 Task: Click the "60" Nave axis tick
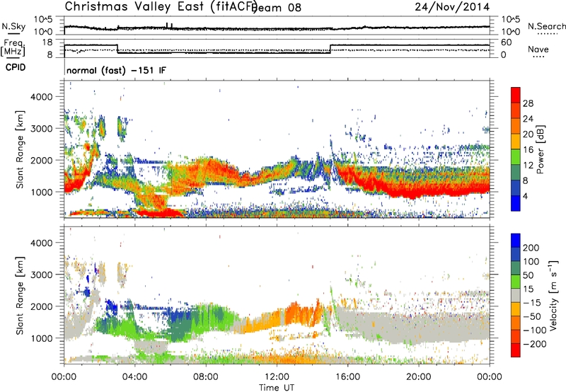tap(507, 42)
